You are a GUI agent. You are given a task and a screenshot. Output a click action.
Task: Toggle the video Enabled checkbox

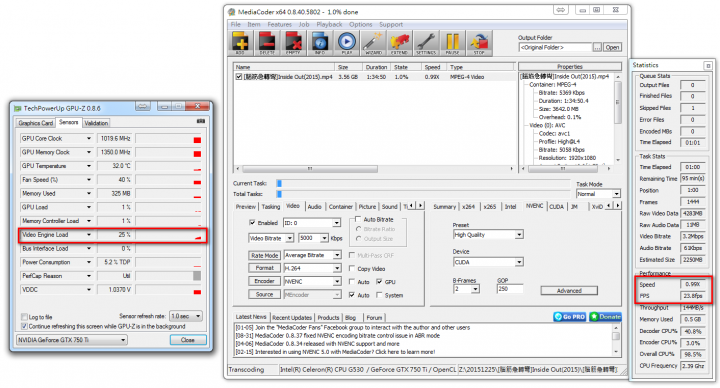click(x=252, y=223)
